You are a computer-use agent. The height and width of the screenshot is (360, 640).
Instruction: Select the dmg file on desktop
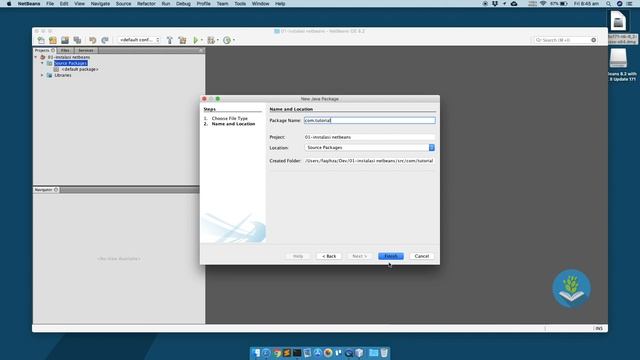pyautogui.click(x=618, y=20)
